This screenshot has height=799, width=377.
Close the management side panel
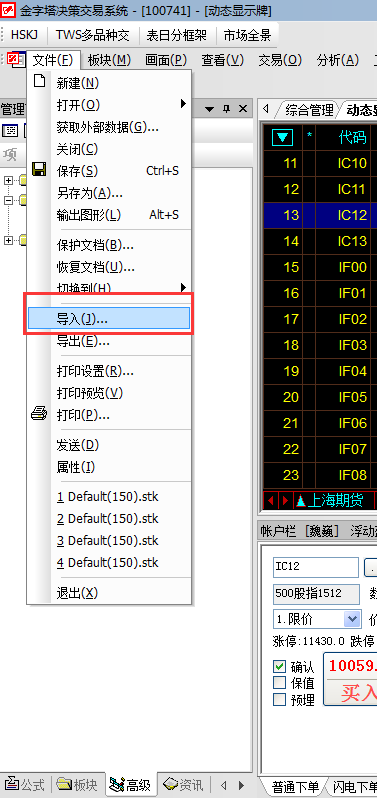click(243, 109)
